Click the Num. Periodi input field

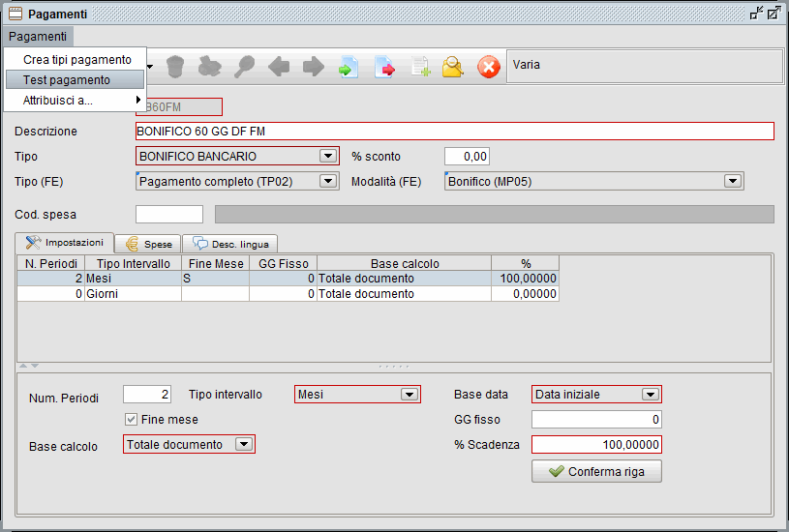point(147,395)
